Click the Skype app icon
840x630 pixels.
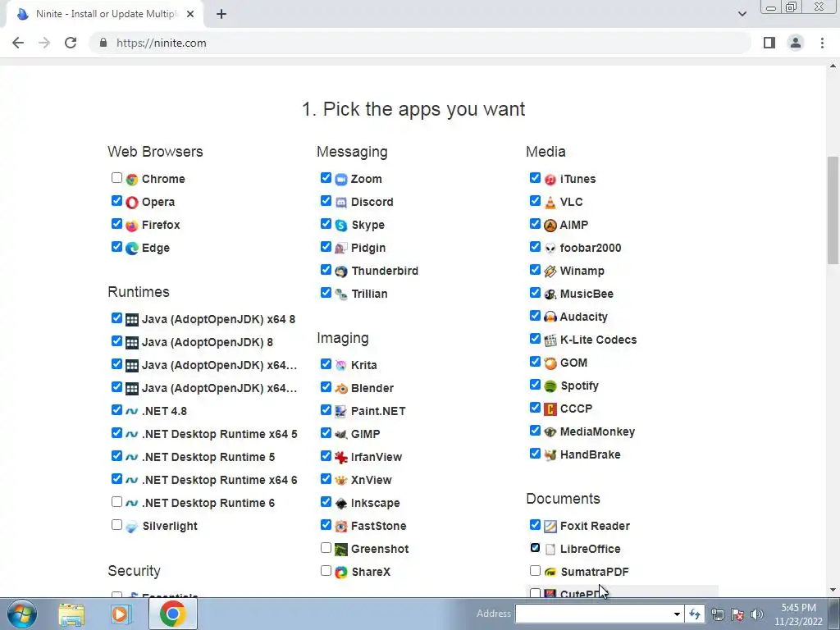pos(341,225)
